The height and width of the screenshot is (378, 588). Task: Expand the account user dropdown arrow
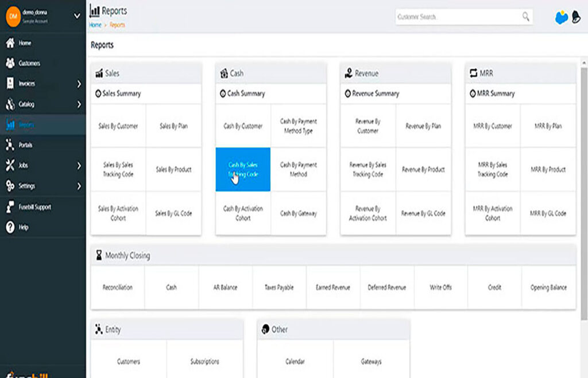77,16
